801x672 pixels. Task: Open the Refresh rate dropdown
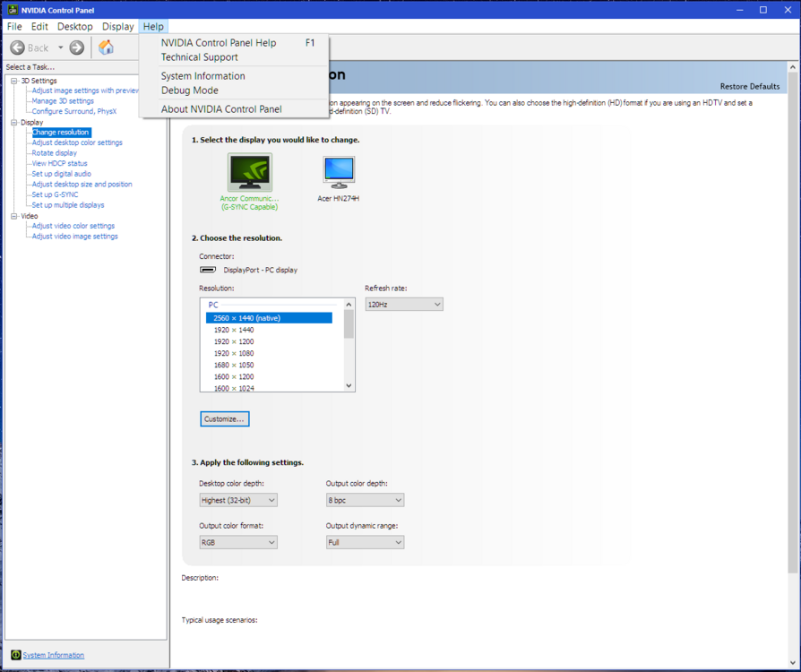[x=403, y=304]
